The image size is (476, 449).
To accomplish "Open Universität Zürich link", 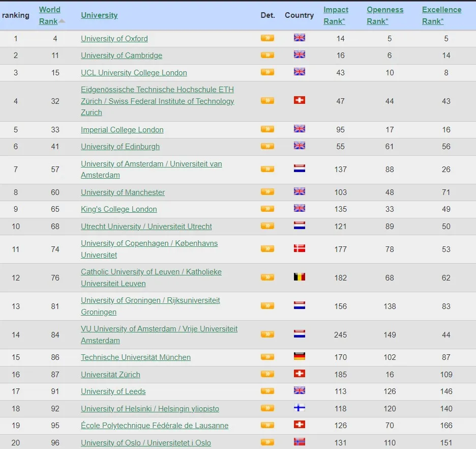I will (x=110, y=375).
